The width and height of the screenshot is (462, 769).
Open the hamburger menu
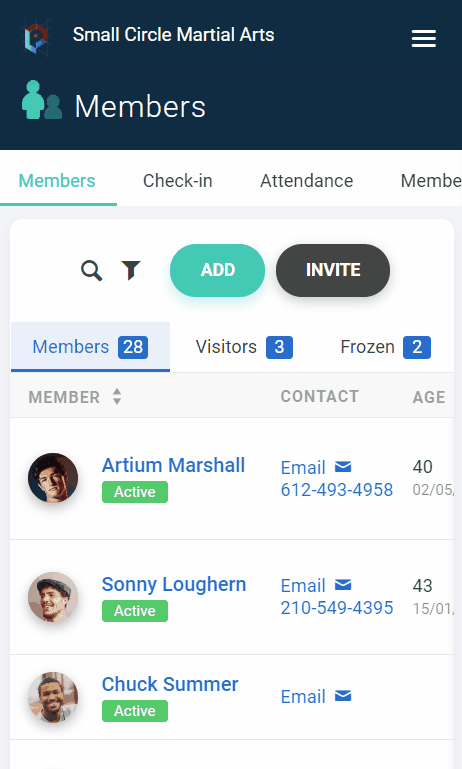pos(424,38)
